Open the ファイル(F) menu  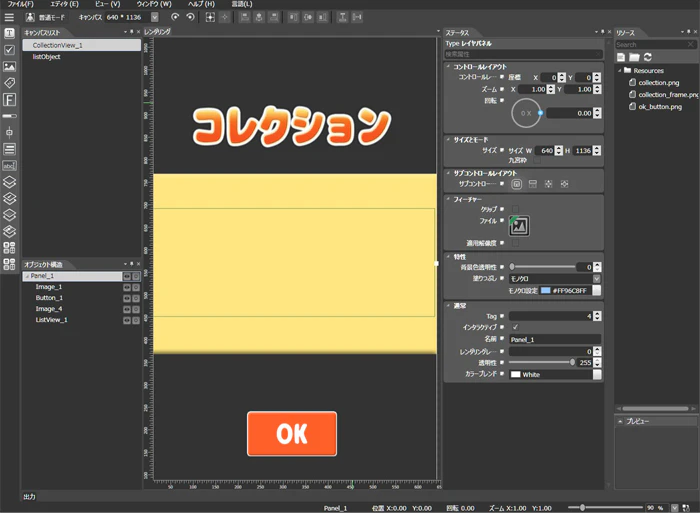click(21, 4)
